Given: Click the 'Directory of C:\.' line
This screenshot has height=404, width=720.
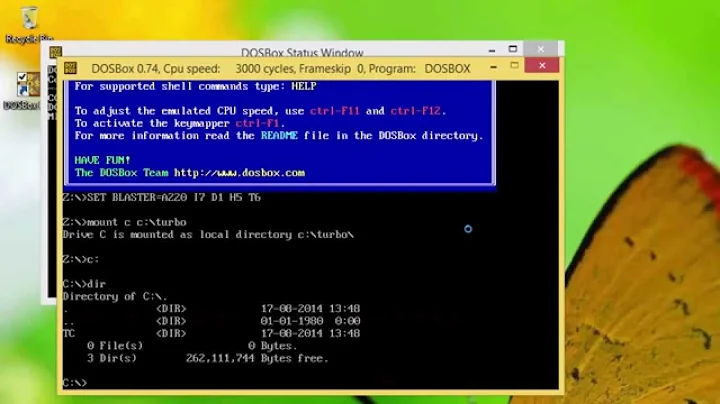Looking at the screenshot, I should [x=115, y=297].
